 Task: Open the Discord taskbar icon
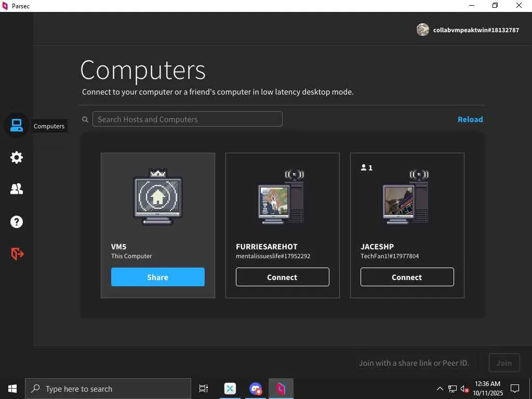tap(256, 389)
